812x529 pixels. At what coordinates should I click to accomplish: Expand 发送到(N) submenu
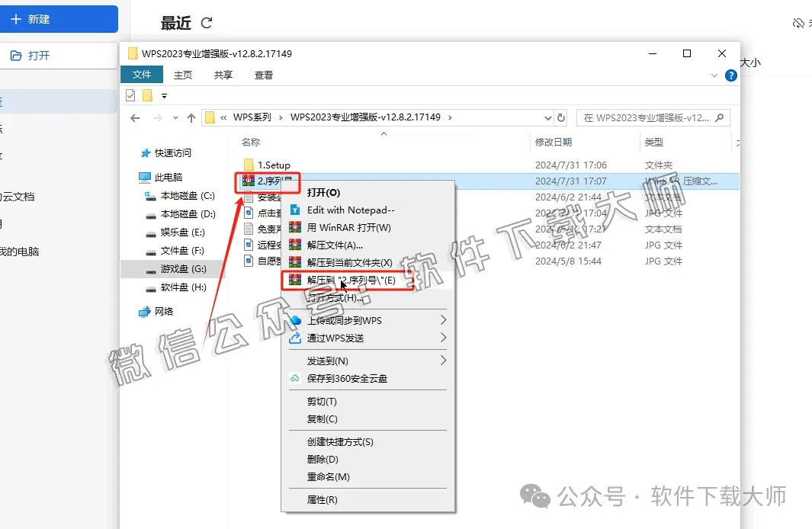click(x=368, y=361)
